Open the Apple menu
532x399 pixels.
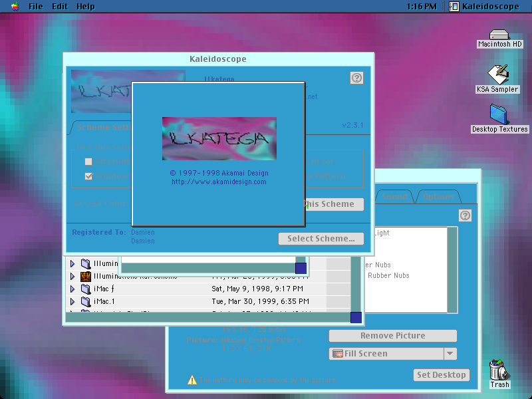[x=15, y=7]
